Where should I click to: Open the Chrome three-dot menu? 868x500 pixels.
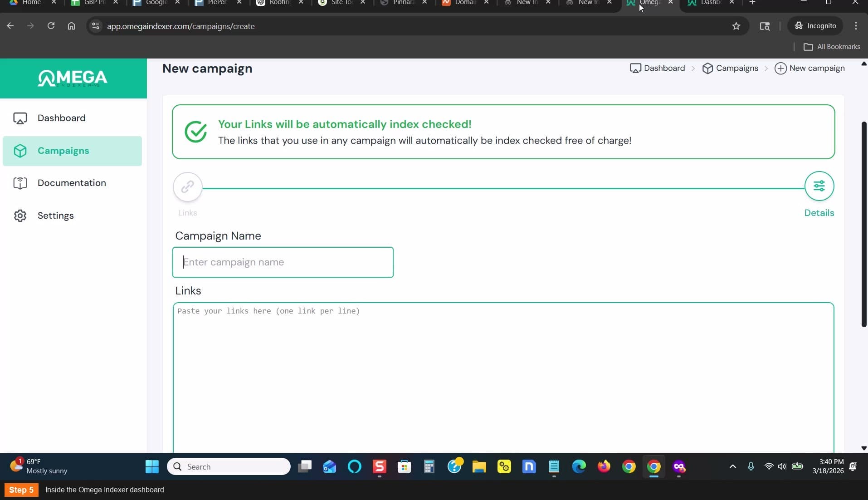pos(856,26)
